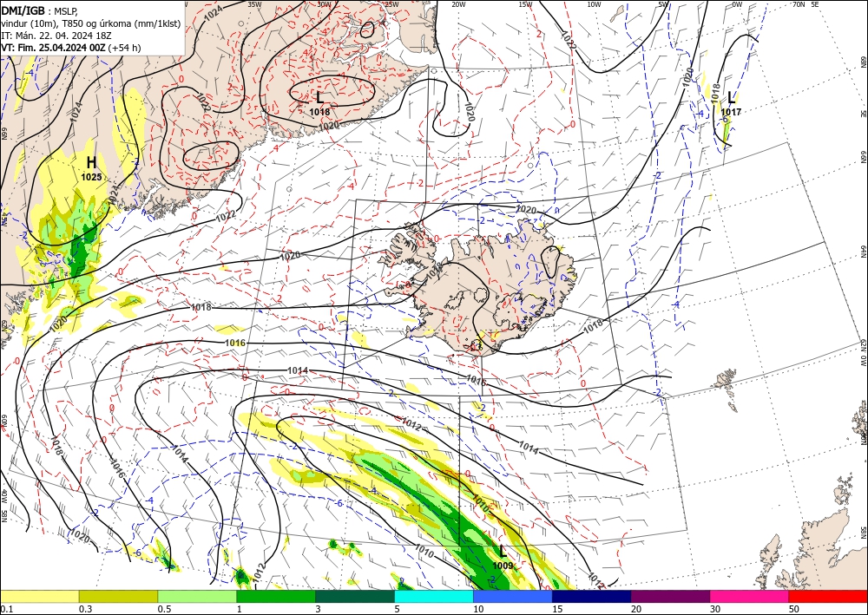Click the cyan 5–10 legend color band
The image size is (868, 615).
[434, 596]
